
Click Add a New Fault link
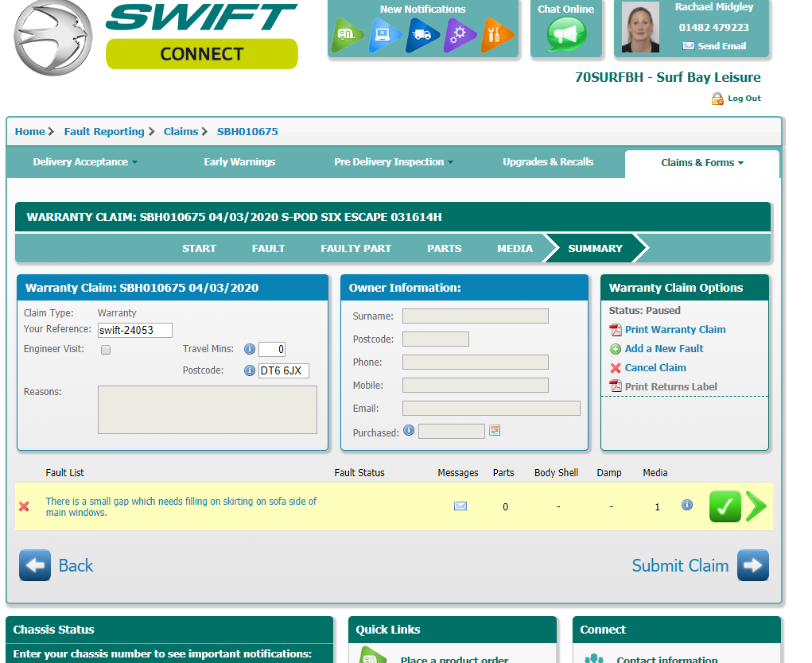click(x=664, y=349)
